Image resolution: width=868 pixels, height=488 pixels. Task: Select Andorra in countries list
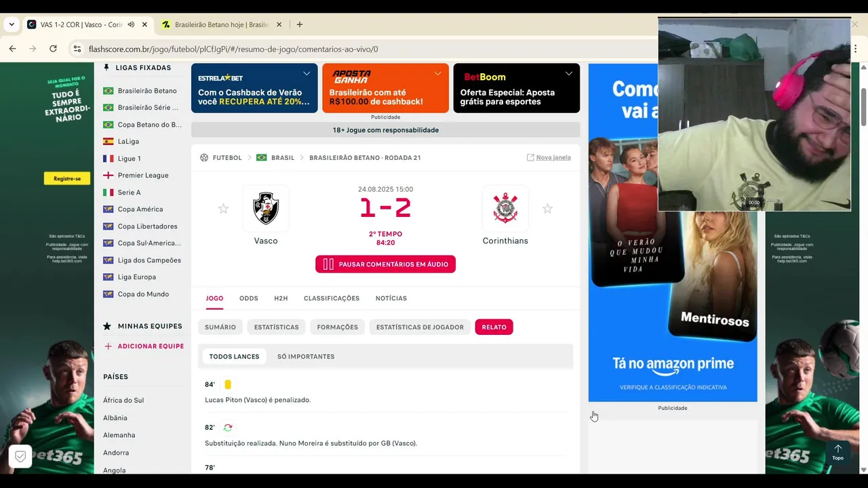click(x=116, y=453)
